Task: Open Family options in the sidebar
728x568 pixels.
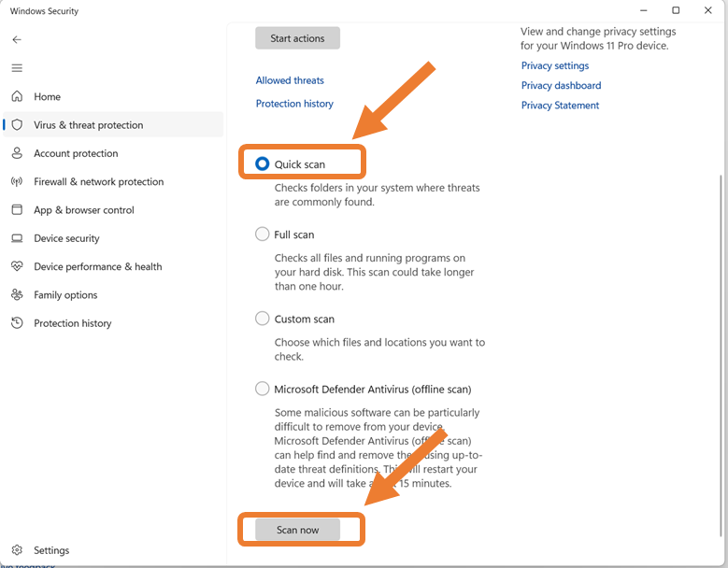Action: pos(65,295)
